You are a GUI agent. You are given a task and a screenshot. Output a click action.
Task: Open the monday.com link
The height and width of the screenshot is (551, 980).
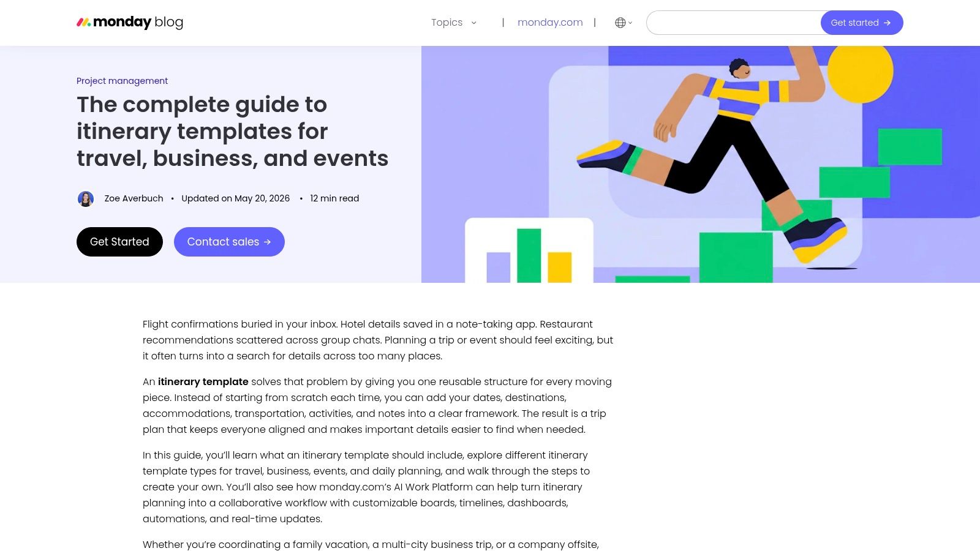[x=550, y=23]
